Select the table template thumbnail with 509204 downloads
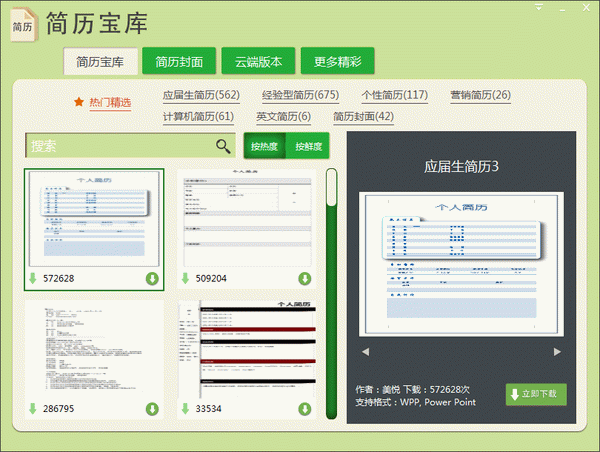The image size is (600, 452). 246,219
